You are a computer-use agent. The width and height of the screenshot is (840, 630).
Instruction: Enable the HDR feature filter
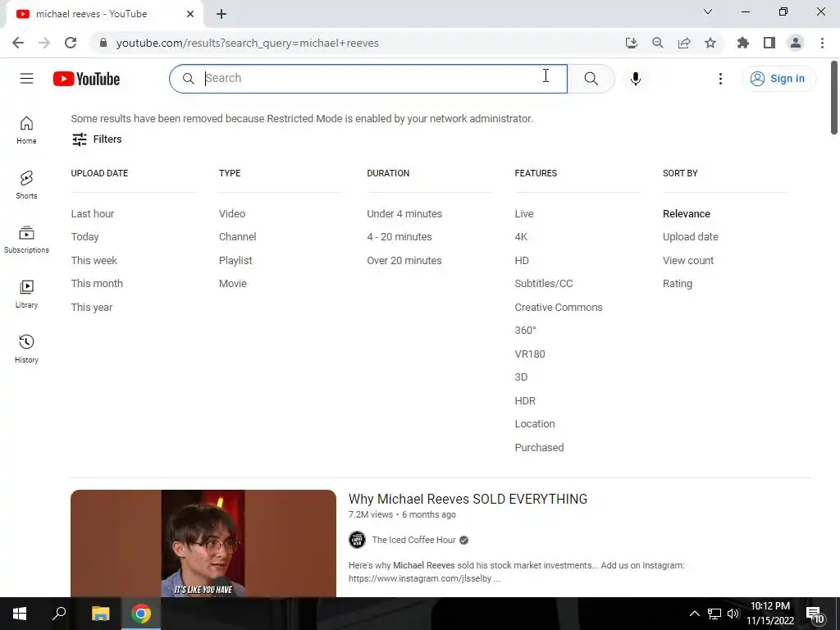coord(525,400)
